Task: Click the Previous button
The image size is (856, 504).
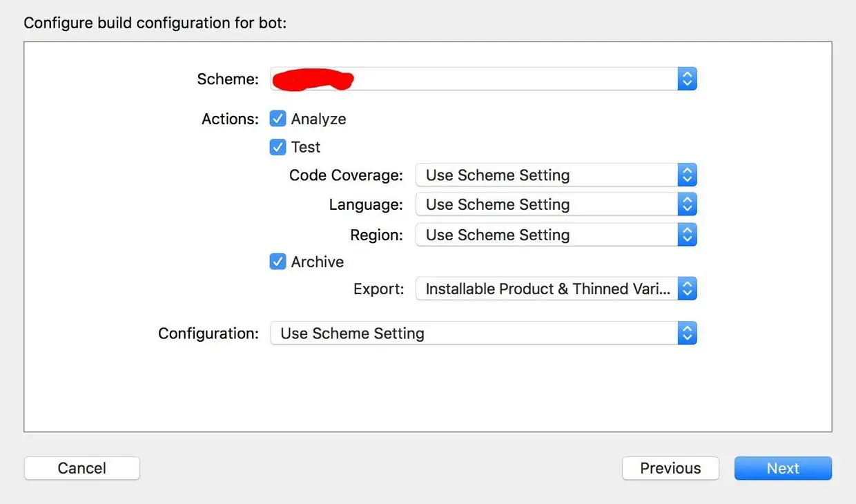Action: pyautogui.click(x=670, y=468)
